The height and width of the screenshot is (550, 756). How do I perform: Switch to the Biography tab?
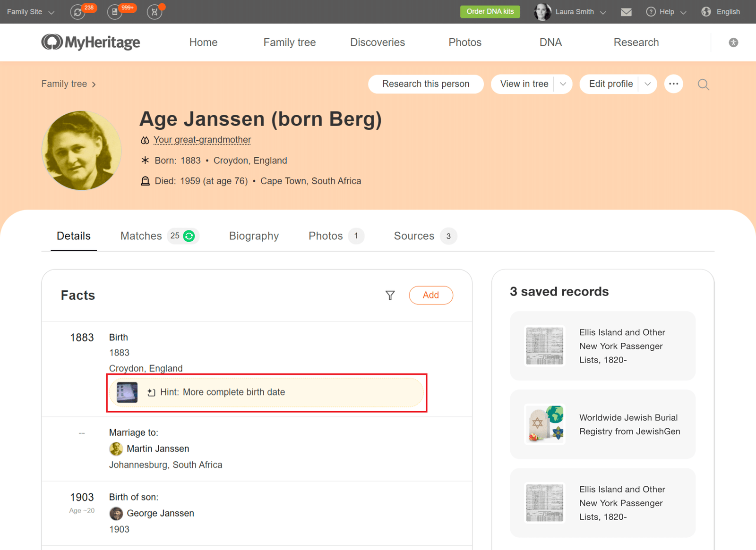point(254,236)
